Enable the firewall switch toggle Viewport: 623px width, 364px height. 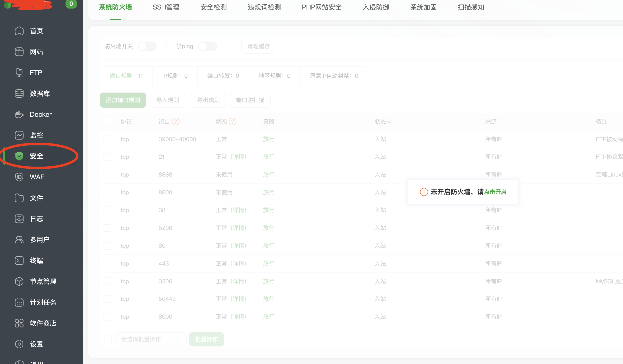point(147,46)
